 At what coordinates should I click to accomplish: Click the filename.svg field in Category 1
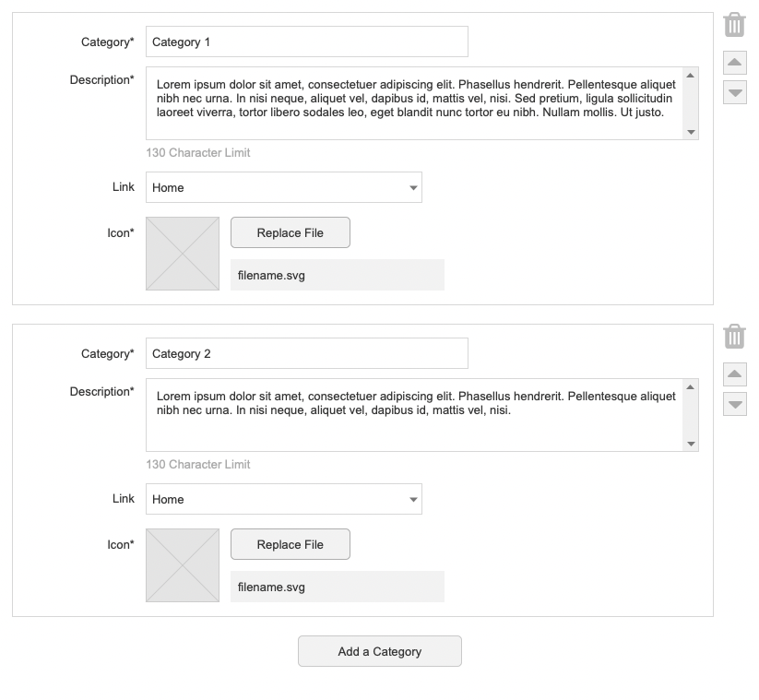coord(337,275)
